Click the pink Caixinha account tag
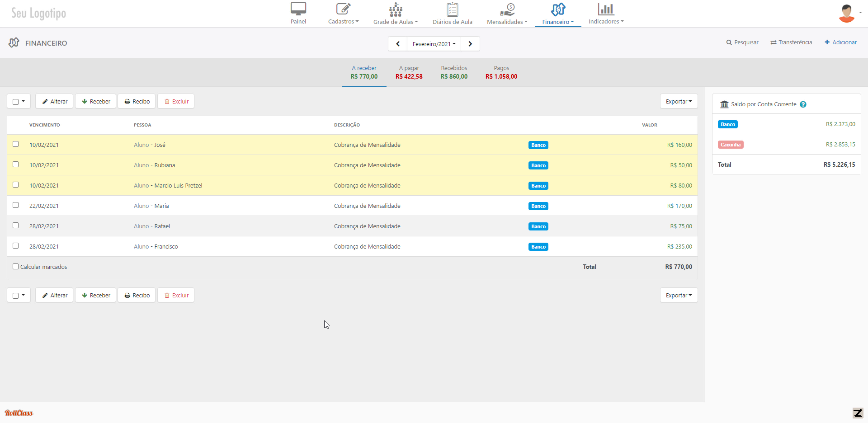Image resolution: width=868 pixels, height=423 pixels. (730, 145)
